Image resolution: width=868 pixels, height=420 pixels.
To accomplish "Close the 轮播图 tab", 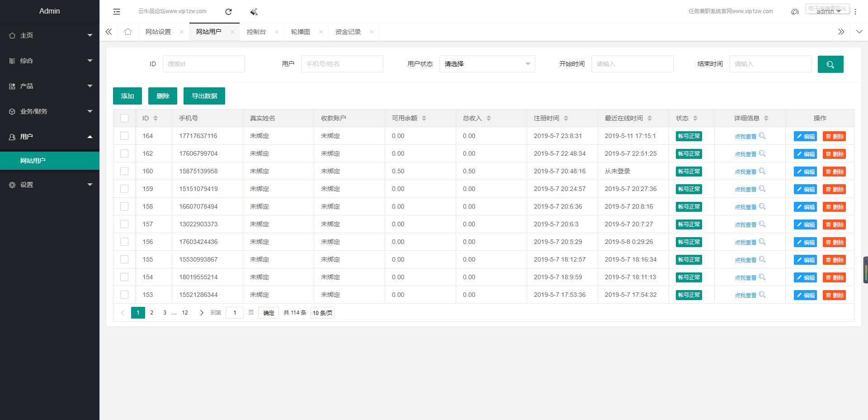I will pyautogui.click(x=321, y=32).
